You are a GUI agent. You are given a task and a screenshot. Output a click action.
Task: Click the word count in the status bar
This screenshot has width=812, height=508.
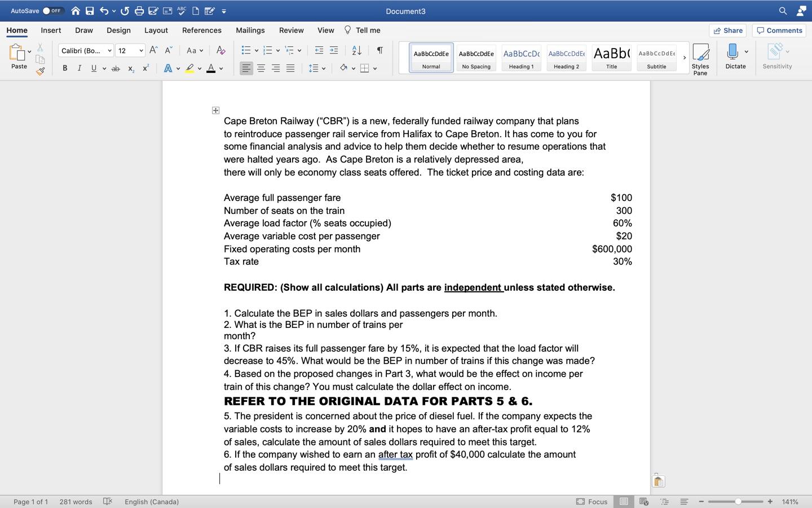pos(76,501)
